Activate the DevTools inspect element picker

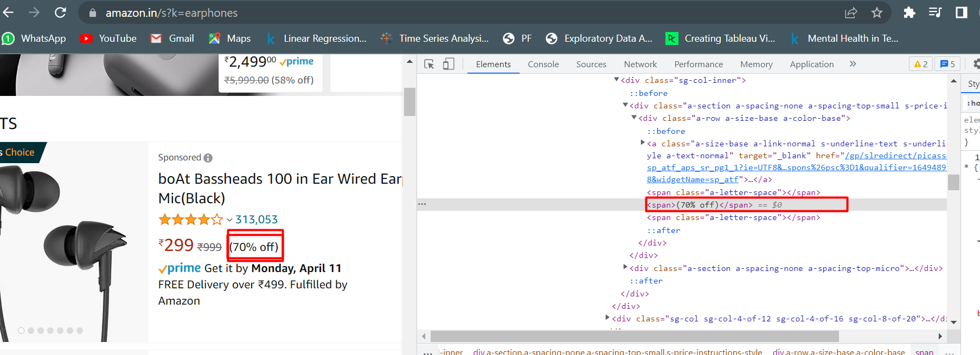point(429,64)
